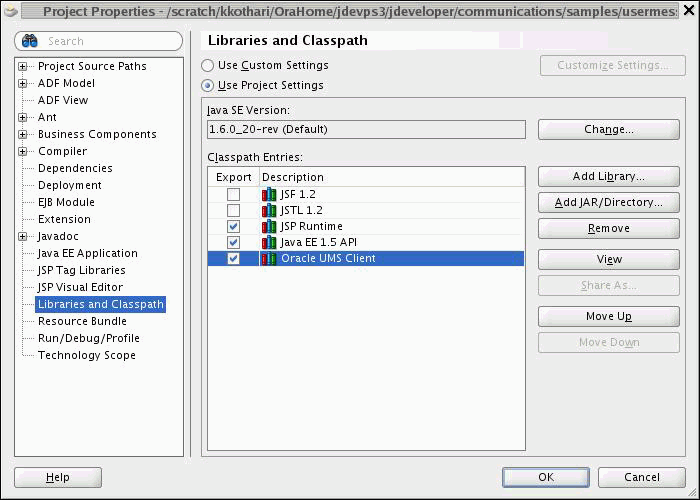Select Javadoc label in tree
700x500 pixels.
pos(58,236)
